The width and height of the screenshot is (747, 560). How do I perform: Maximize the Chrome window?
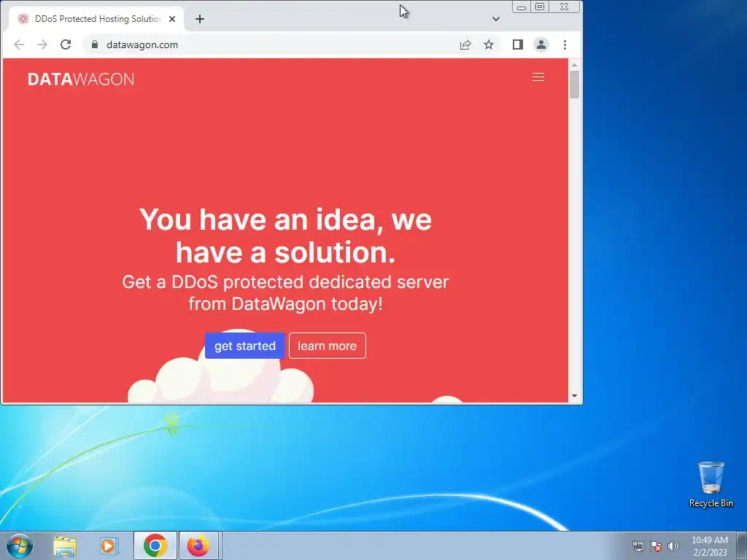540,7
